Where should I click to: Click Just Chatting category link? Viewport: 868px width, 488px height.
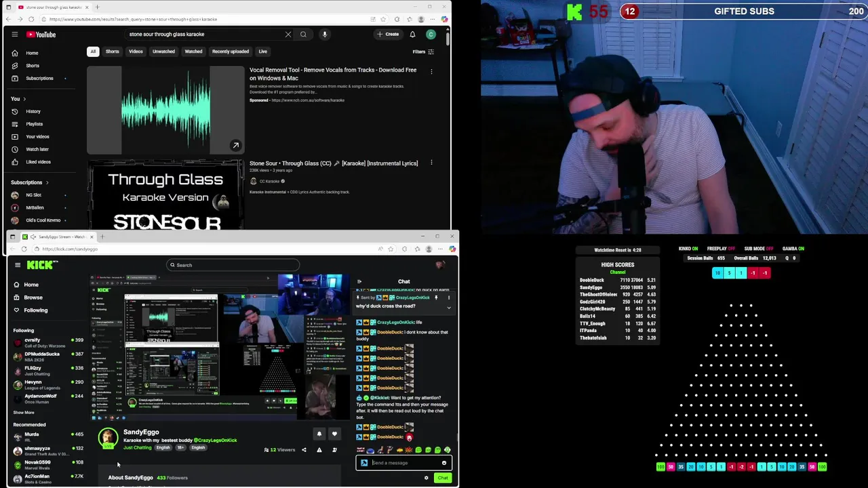click(x=138, y=448)
